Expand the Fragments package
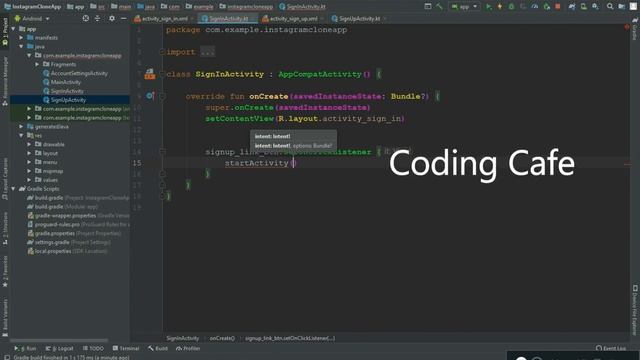Screen dimensions: 640x360 37,64
